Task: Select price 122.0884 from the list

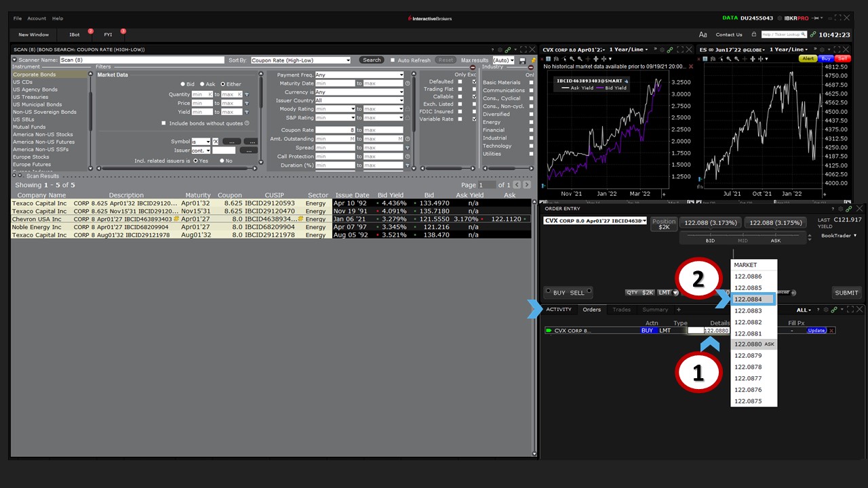Action: (753, 299)
